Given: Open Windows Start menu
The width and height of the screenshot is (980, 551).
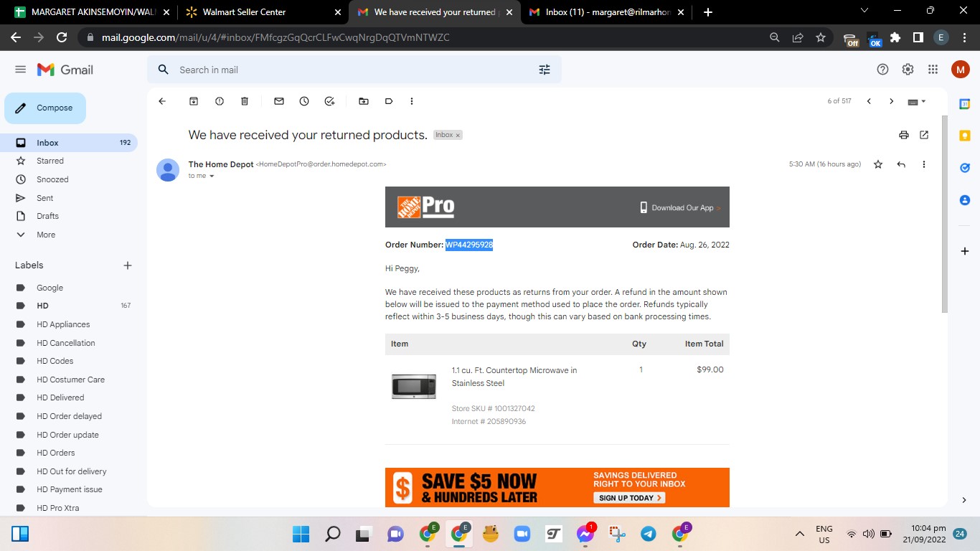Looking at the screenshot, I should click(301, 534).
